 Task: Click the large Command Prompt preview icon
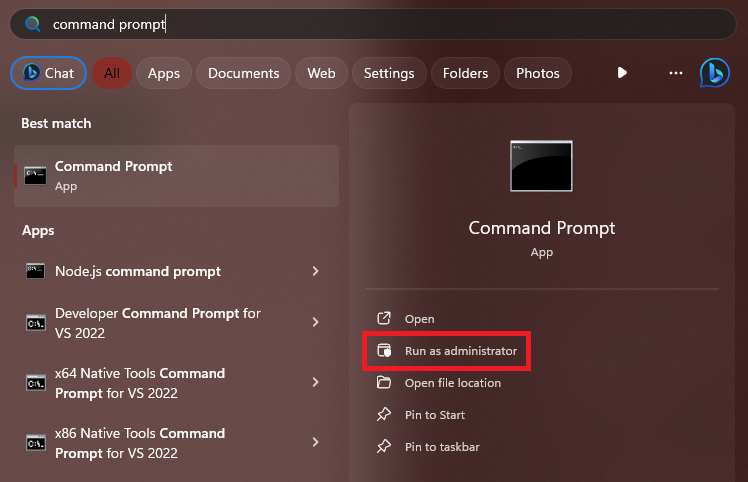point(541,166)
